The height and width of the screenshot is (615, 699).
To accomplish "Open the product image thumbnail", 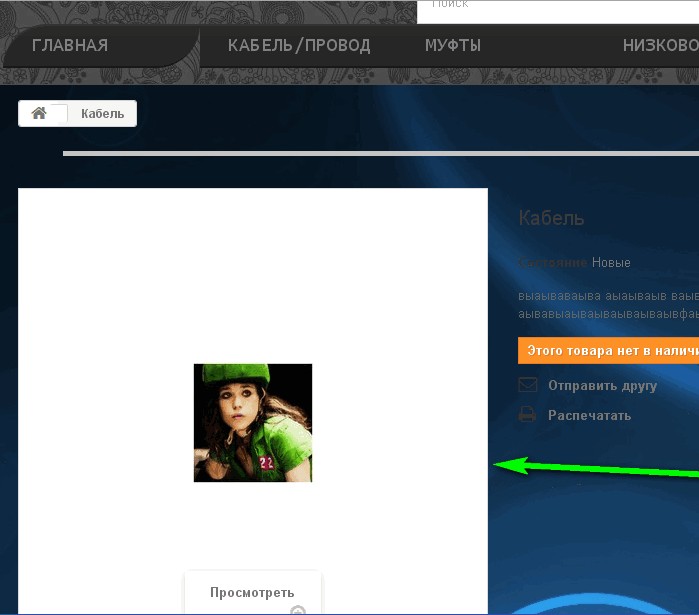I will click(253, 422).
